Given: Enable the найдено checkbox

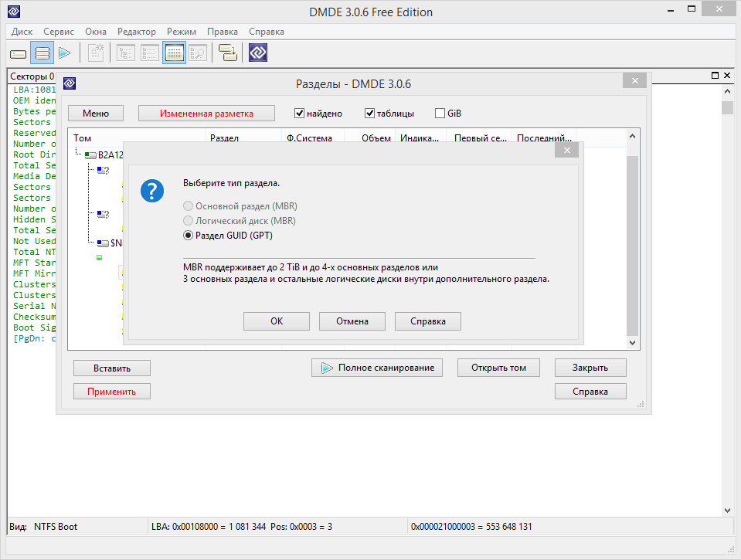Looking at the screenshot, I should (x=299, y=114).
